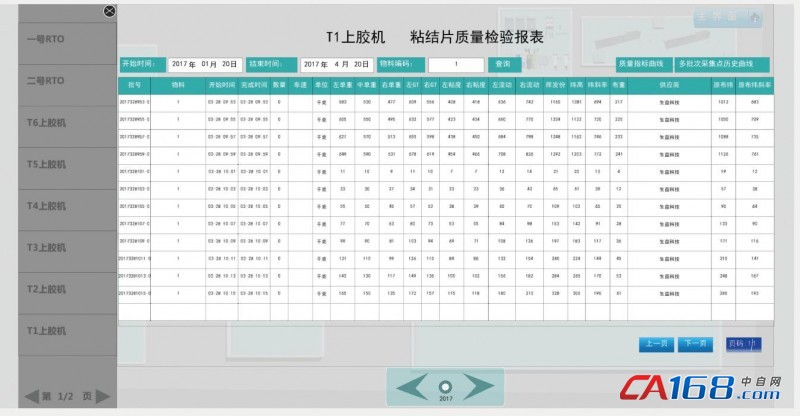Open the end date picker field
Image resolution: width=800 pixels, height=416 pixels.
click(x=337, y=64)
